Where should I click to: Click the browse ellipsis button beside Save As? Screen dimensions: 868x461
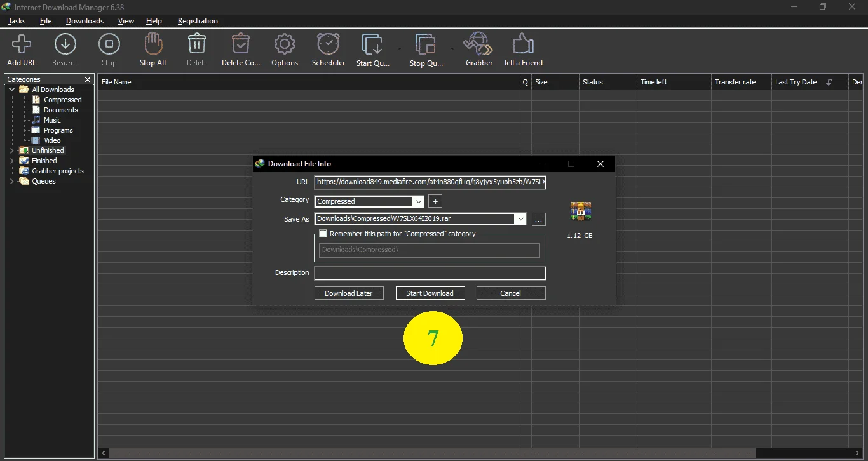click(x=539, y=219)
